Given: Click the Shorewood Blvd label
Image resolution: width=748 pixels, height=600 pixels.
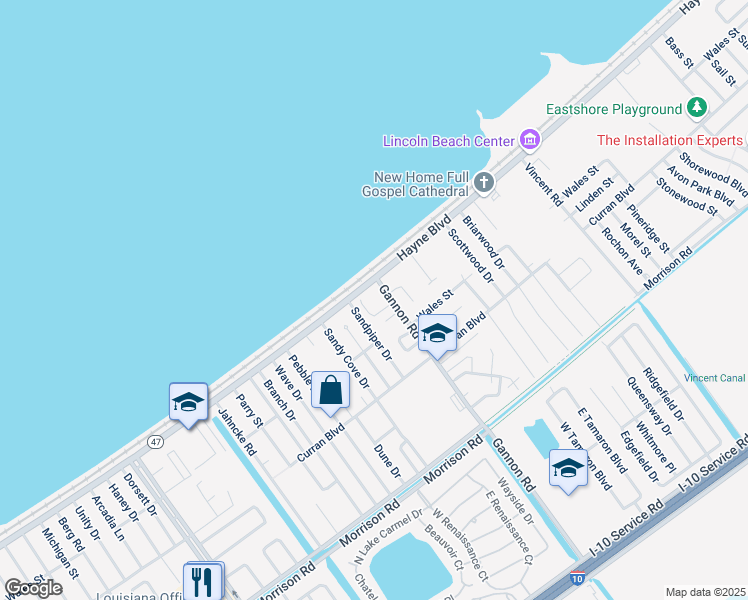Looking at the screenshot, I should pos(713,174).
